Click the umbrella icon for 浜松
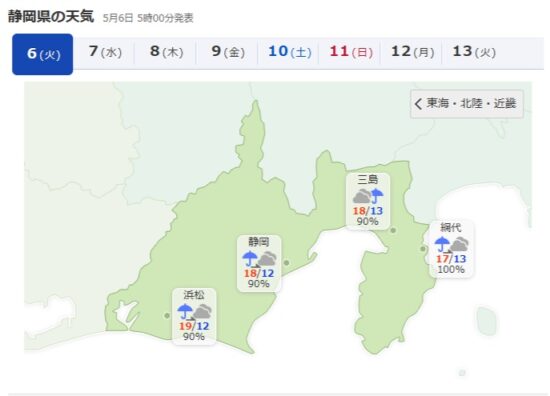550x396 pixels. coord(185,311)
